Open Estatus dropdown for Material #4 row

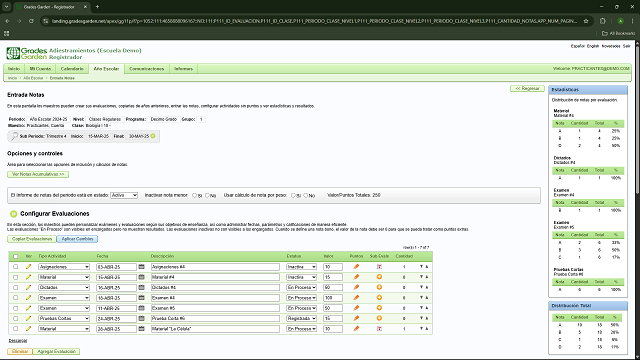(301, 277)
